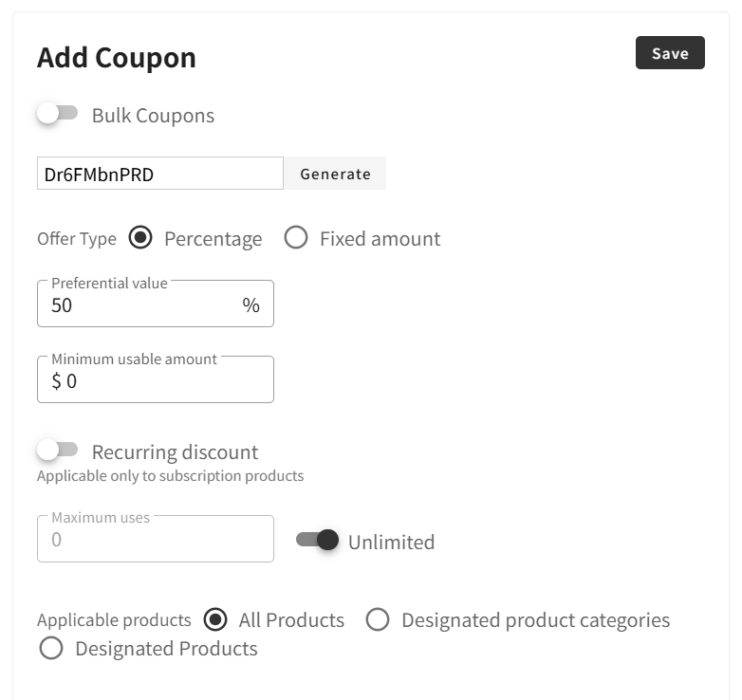Click the Save button
This screenshot has height=700, width=742.
point(669,53)
